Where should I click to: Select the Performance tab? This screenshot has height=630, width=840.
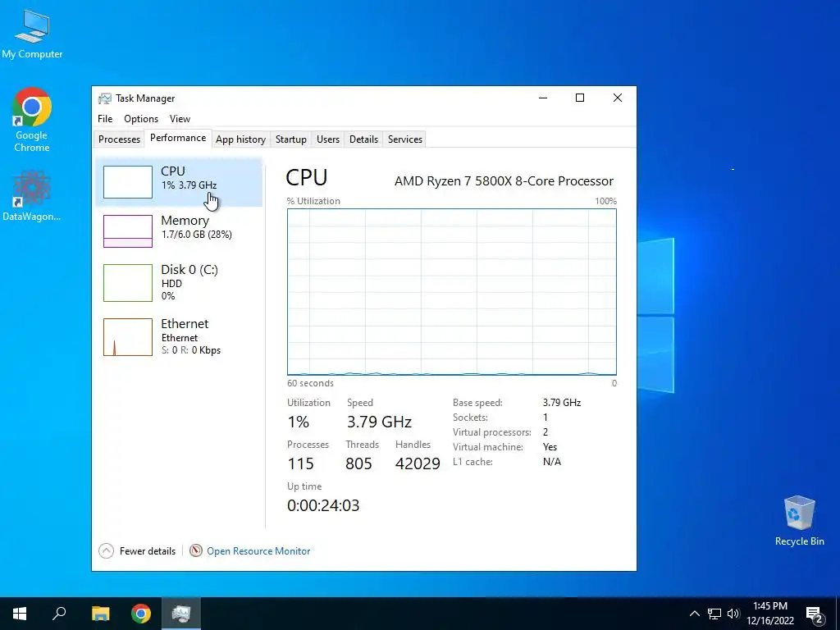point(178,138)
